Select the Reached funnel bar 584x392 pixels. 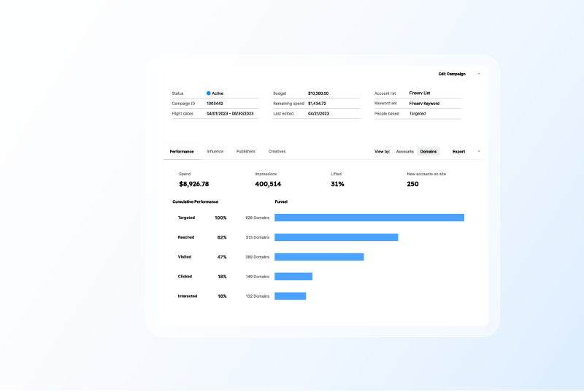(336, 237)
